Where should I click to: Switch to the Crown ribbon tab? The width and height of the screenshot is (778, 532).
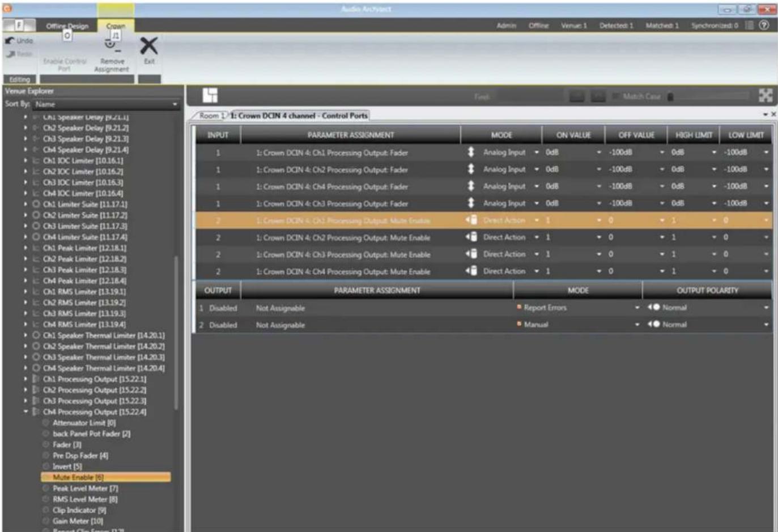tap(116, 25)
